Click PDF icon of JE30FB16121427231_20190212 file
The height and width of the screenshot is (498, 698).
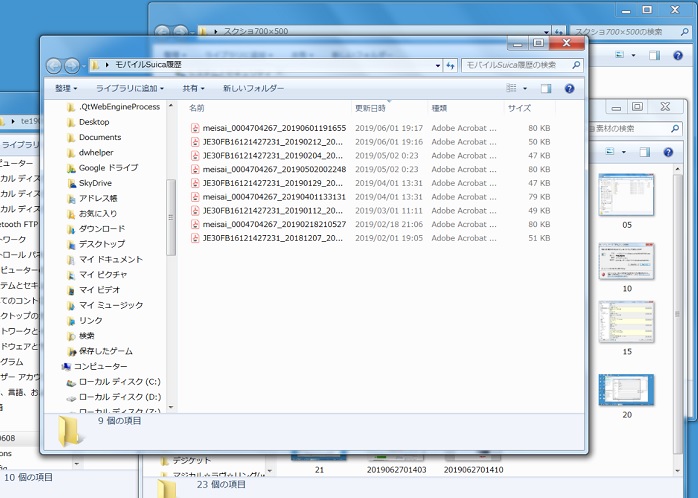[x=195, y=142]
